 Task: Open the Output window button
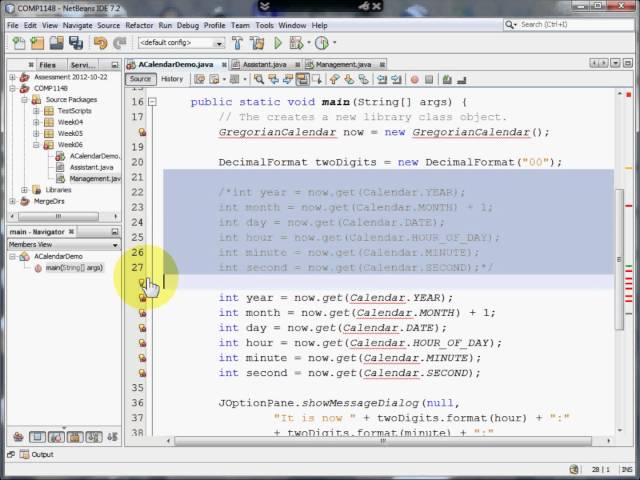37,454
